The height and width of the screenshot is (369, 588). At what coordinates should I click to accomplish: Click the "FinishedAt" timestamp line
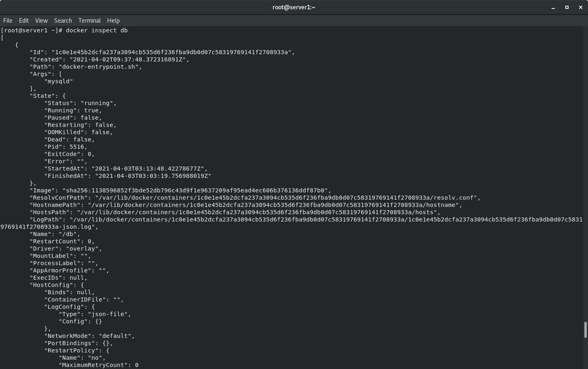tap(128, 176)
